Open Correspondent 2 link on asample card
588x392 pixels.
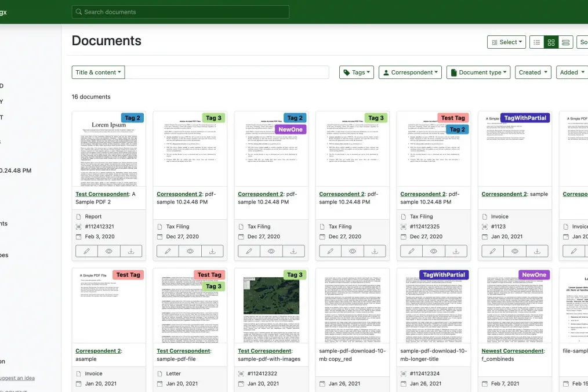[x=98, y=351]
